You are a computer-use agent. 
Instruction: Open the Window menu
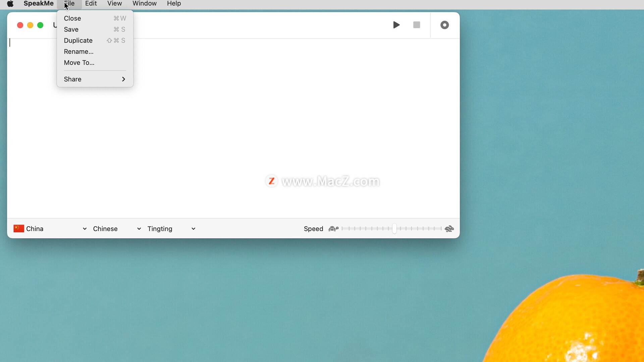point(145,3)
